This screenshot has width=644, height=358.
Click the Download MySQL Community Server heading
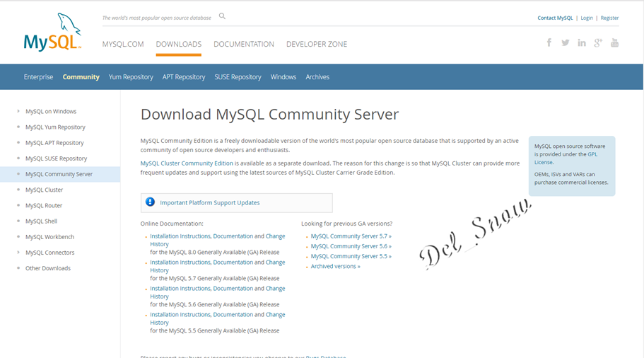pyautogui.click(x=269, y=115)
